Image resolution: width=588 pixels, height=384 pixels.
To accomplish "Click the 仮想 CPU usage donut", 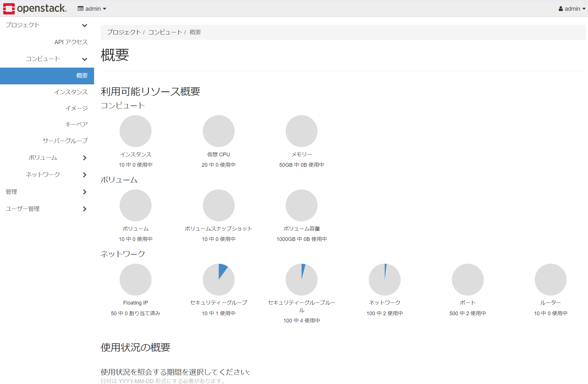I will (x=219, y=131).
